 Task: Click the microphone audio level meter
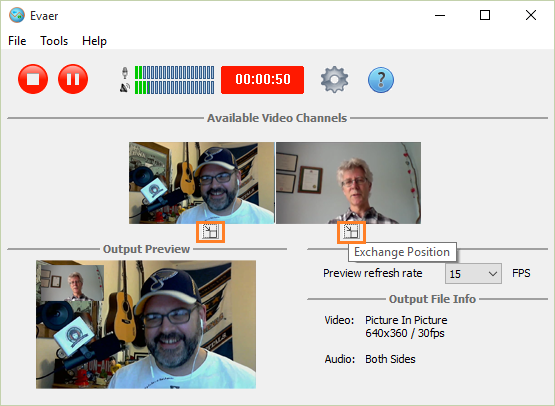[174, 73]
